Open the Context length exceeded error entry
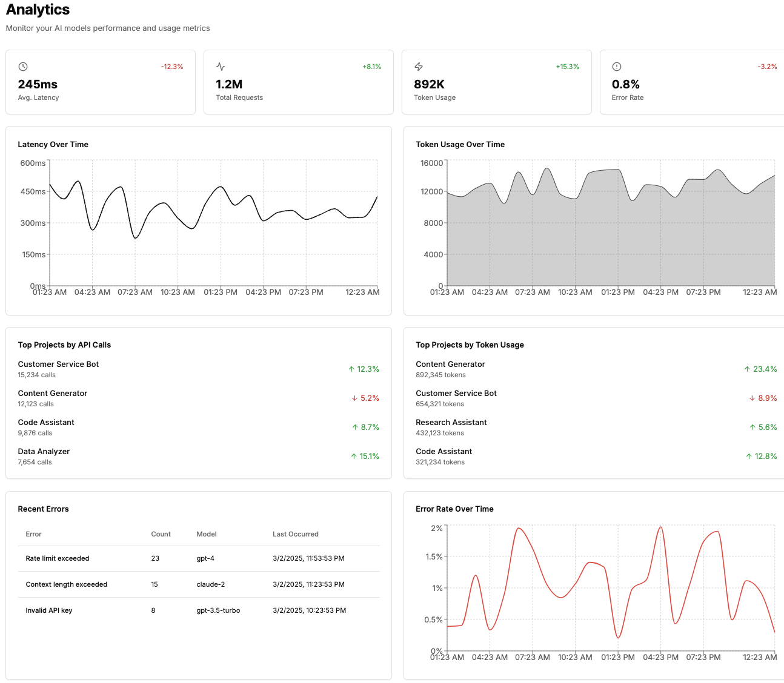The height and width of the screenshot is (683, 784). point(199,584)
